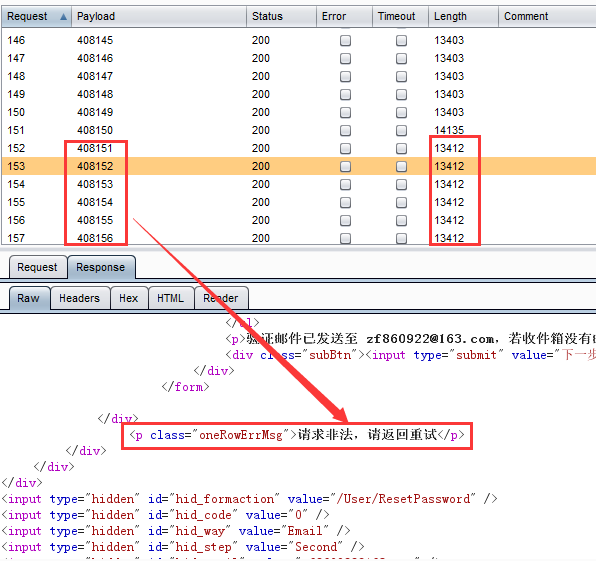Open the Request tab

click(38, 267)
